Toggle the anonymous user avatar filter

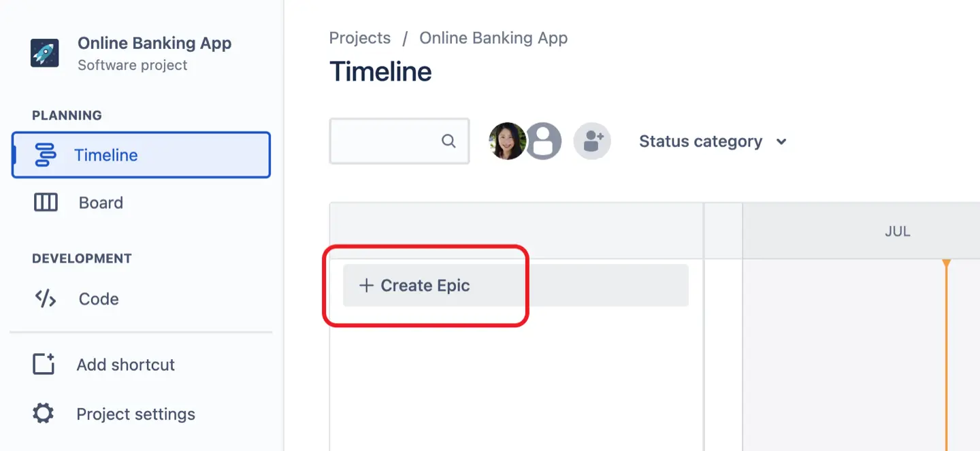[x=544, y=141]
